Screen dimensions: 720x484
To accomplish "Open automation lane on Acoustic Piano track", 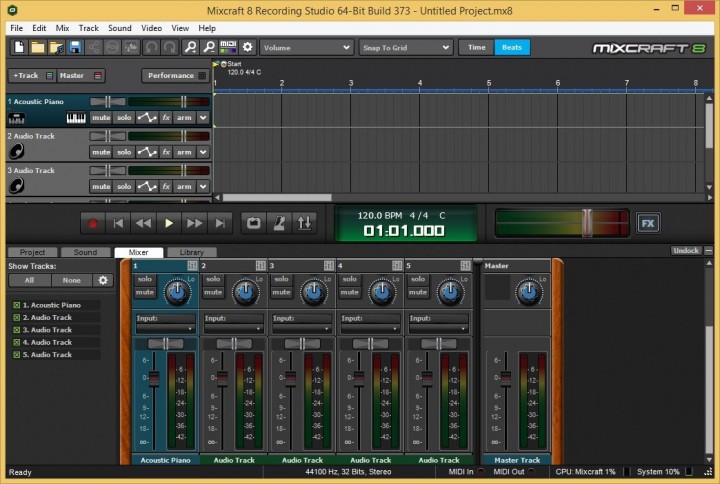I will coord(147,118).
